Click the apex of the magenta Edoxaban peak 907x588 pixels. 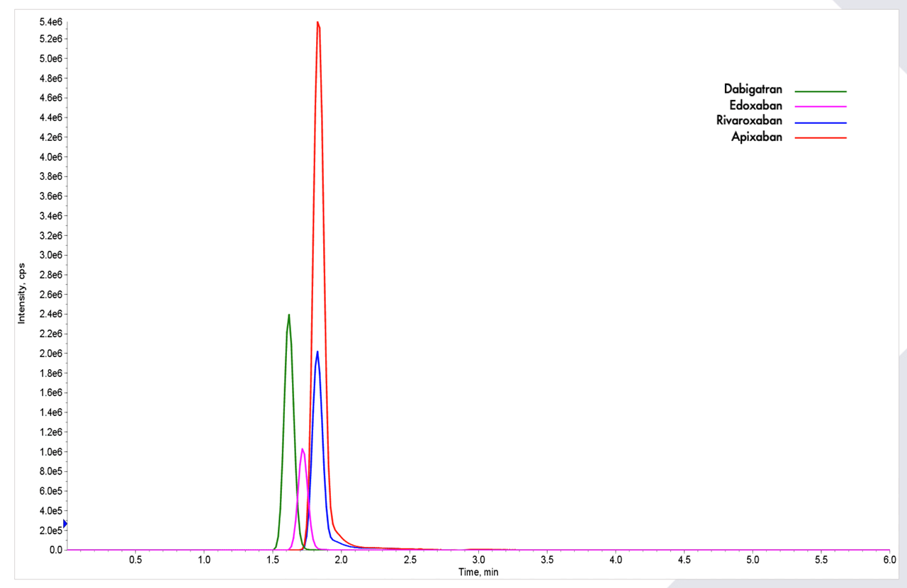(x=303, y=448)
